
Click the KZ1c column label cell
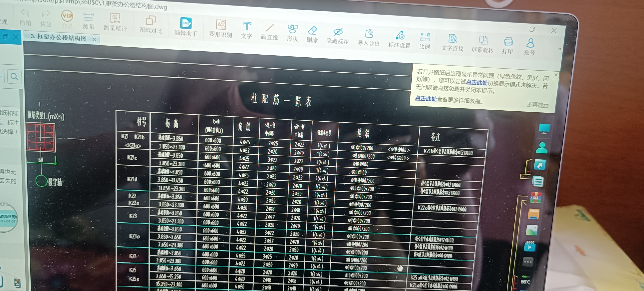tap(132, 157)
